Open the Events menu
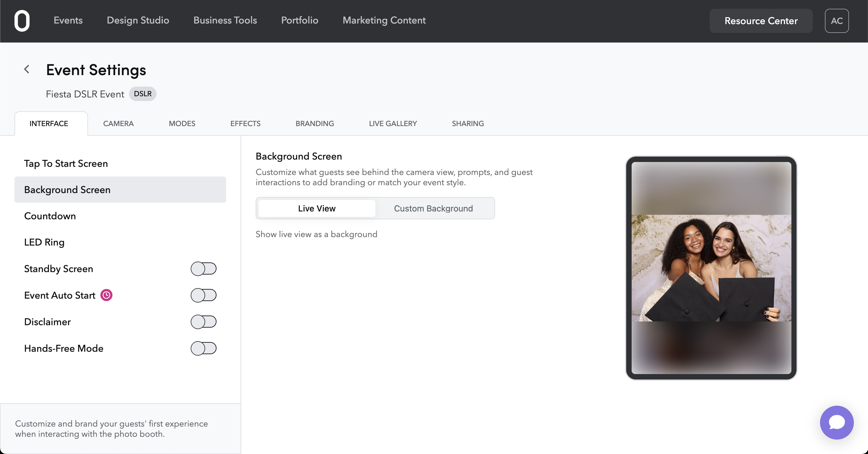The width and height of the screenshot is (868, 454). (68, 20)
